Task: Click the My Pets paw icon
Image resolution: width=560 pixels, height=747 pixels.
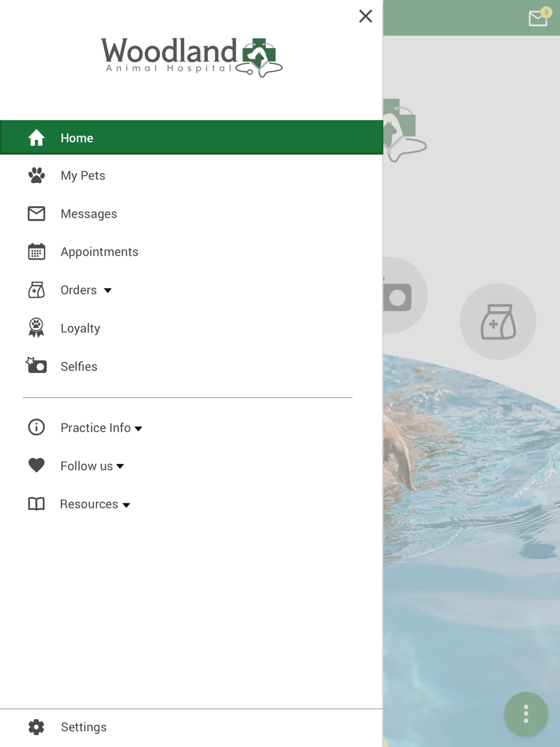Action: click(36, 175)
